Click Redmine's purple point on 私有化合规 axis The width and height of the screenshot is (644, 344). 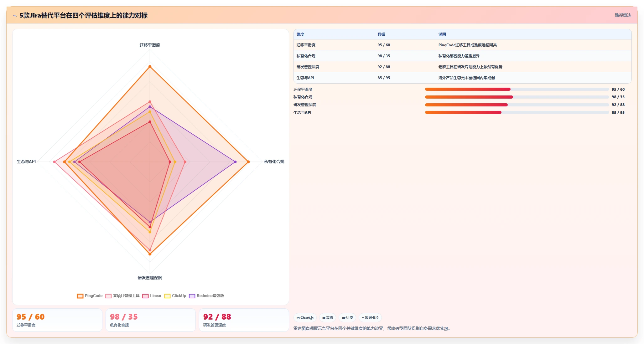click(235, 162)
